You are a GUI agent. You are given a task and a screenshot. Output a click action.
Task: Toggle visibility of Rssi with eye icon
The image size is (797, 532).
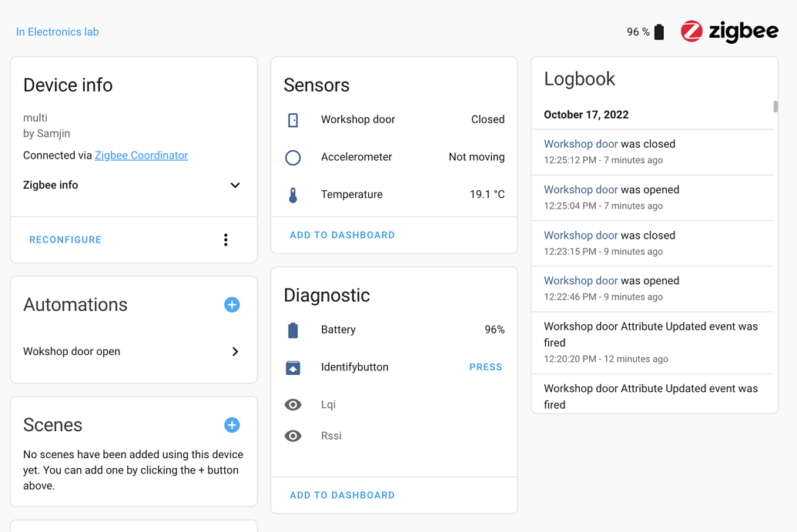click(293, 436)
